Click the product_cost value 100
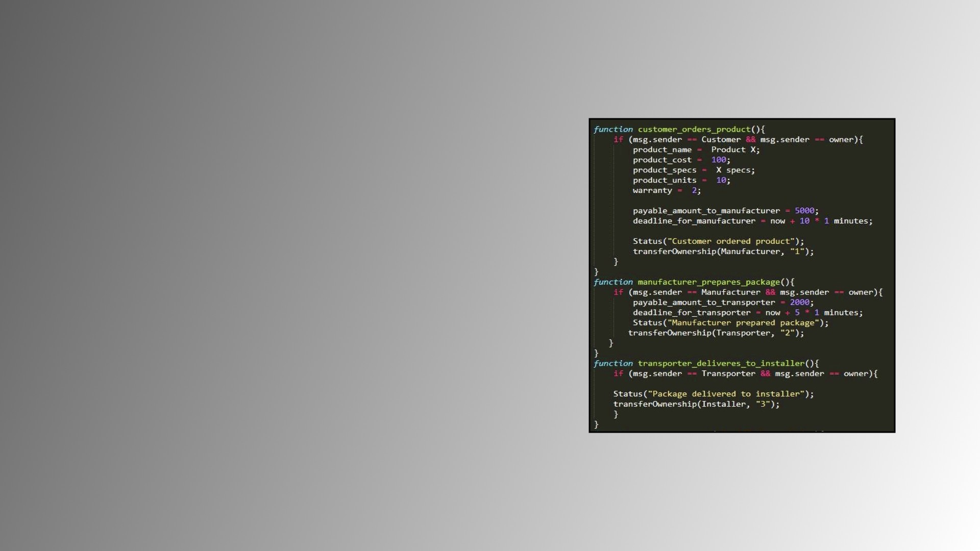The image size is (980, 551). pyautogui.click(x=718, y=160)
